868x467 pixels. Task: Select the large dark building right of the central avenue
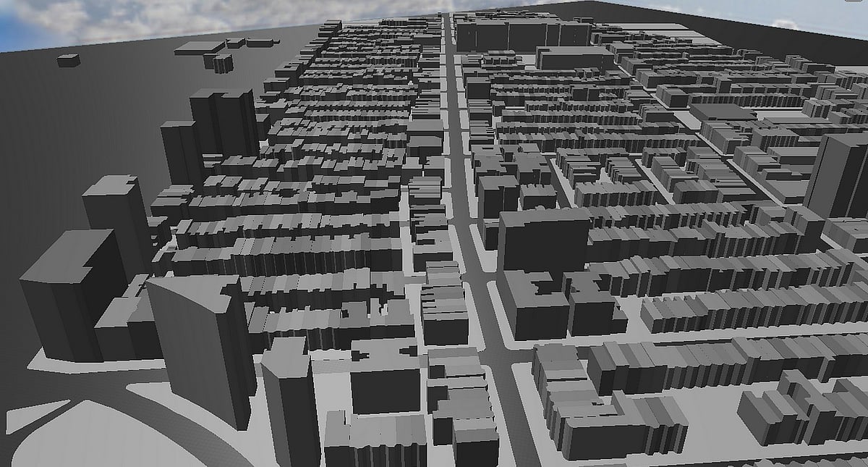(542, 239)
